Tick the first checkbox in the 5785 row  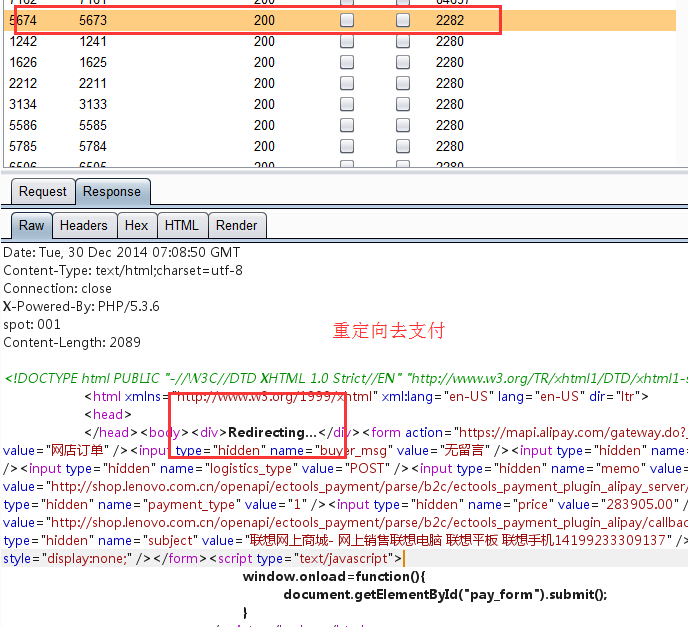click(x=347, y=147)
